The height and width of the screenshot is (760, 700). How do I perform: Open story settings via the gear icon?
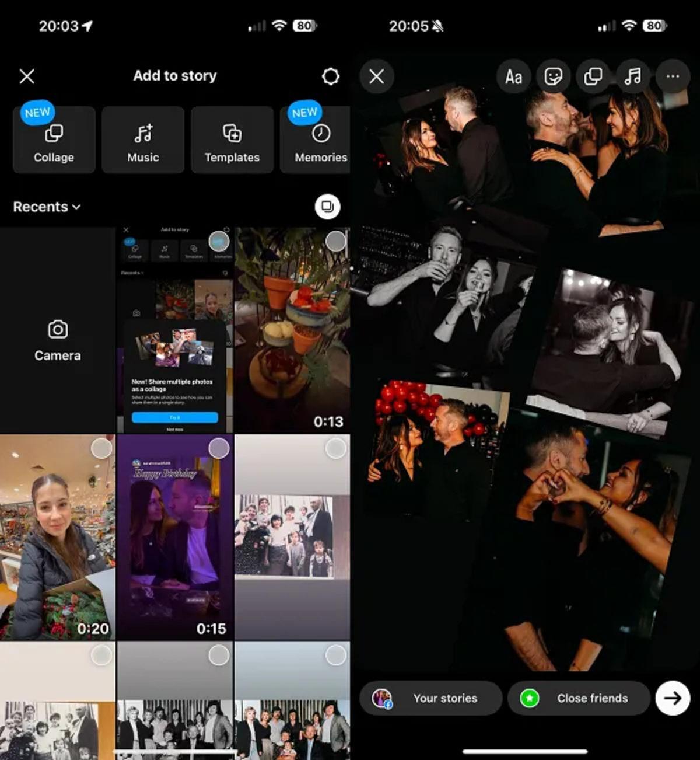330,76
